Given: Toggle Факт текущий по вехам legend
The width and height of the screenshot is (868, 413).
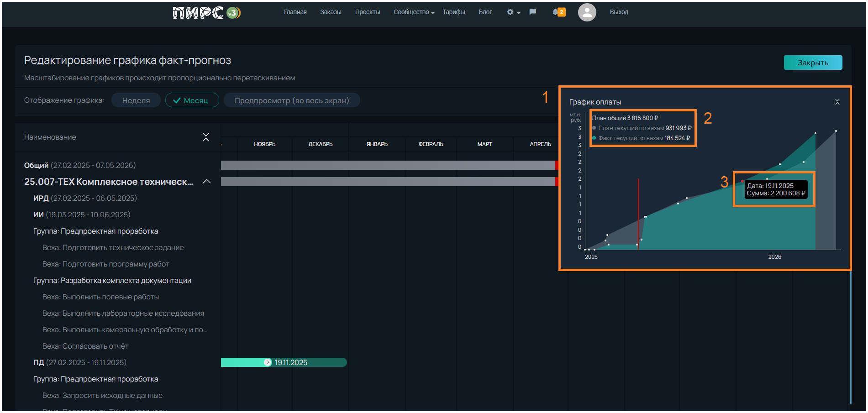Looking at the screenshot, I should point(641,138).
